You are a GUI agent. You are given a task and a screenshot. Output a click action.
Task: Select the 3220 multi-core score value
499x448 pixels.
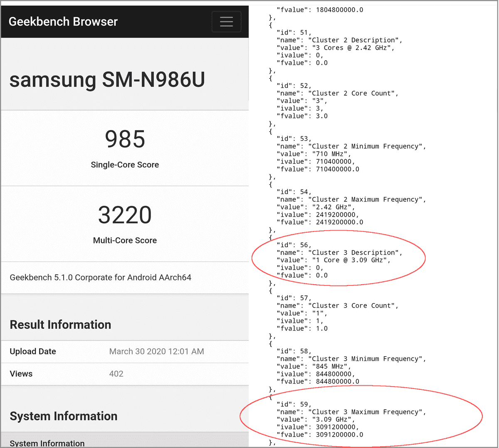125,215
